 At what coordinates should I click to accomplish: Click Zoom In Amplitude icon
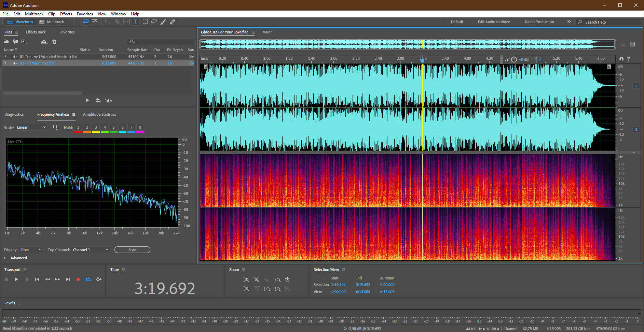pos(246,280)
